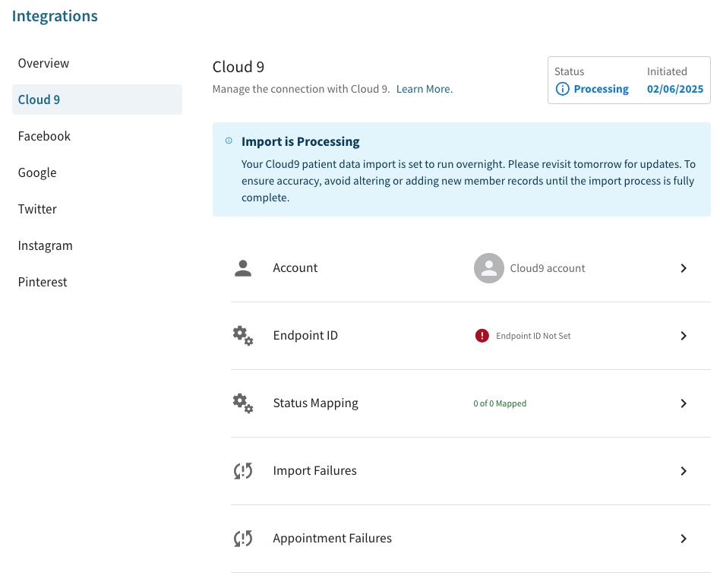
Task: Open Status Mapping via its chevron
Action: click(x=684, y=403)
